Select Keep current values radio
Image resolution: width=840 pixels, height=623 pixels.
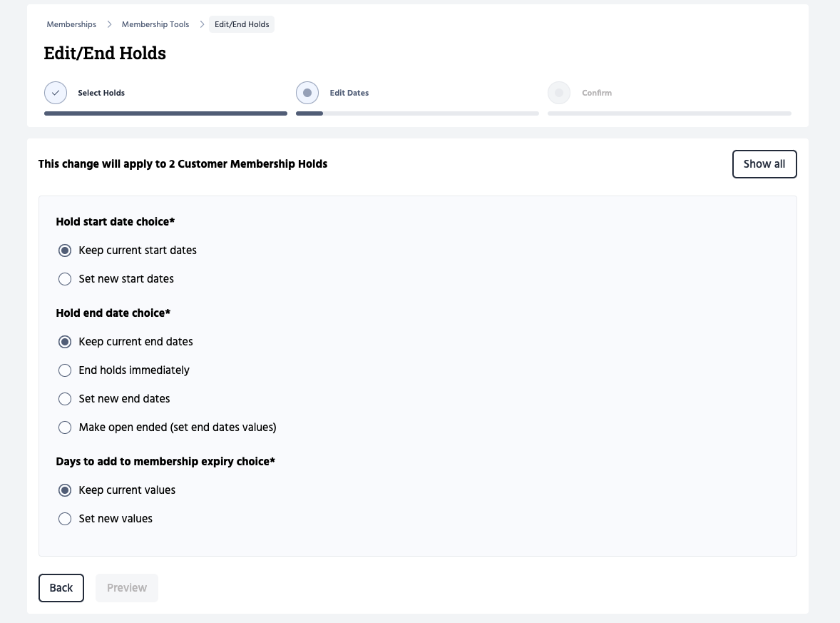click(x=65, y=490)
